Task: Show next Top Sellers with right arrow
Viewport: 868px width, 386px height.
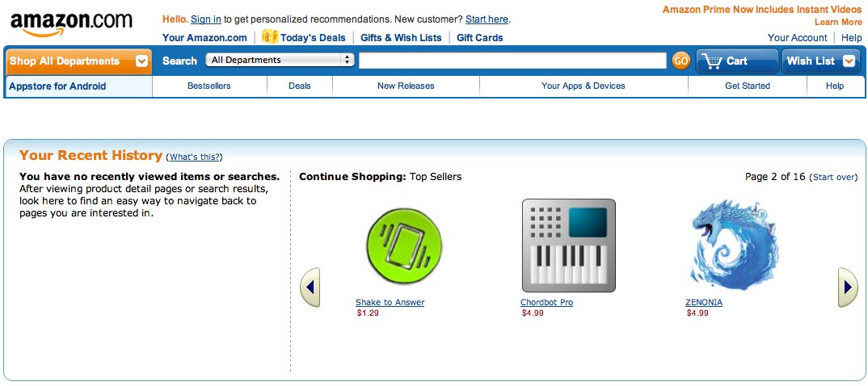Action: 847,287
